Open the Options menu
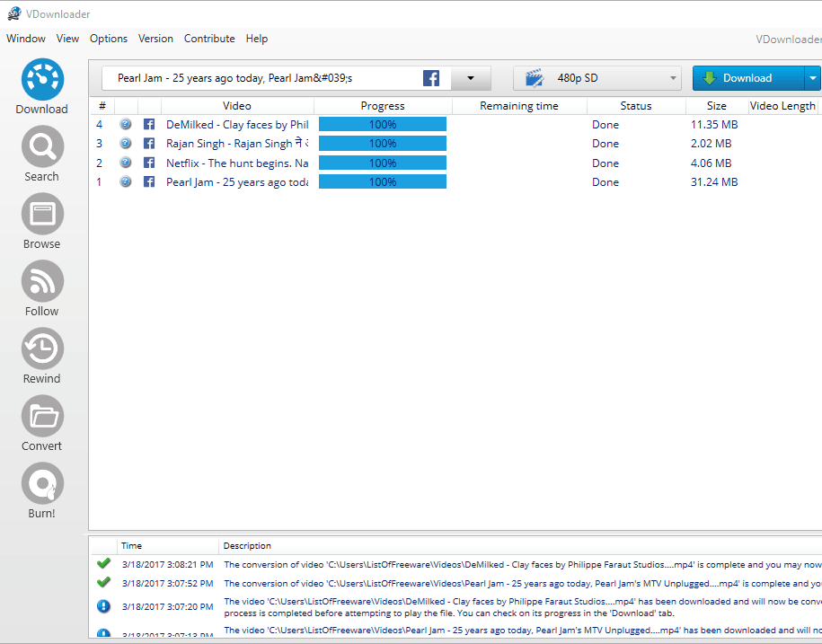This screenshot has width=822, height=644. pyautogui.click(x=109, y=39)
